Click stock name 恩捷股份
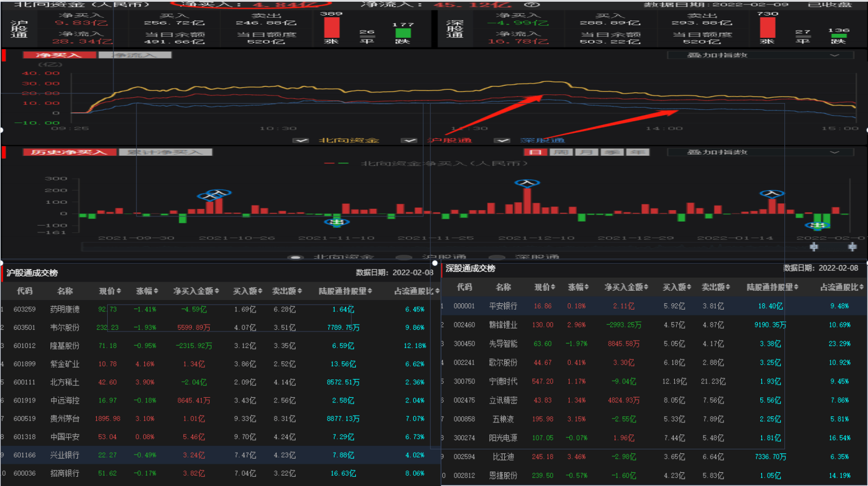Screen dimensions: 868x486 [x=503, y=476]
